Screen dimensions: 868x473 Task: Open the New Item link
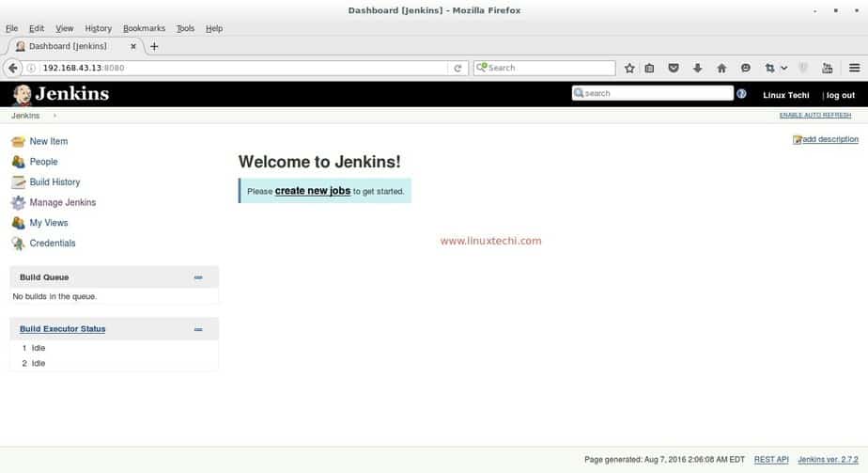point(49,141)
